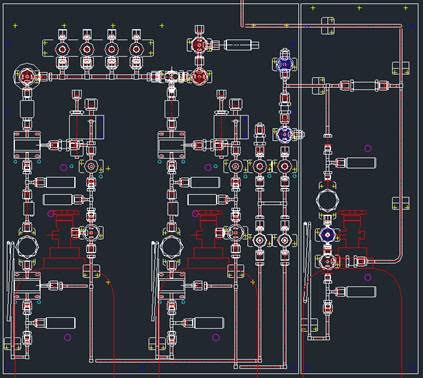
Task: Click the large octagon shape in the right panel
Action: coord(327,200)
